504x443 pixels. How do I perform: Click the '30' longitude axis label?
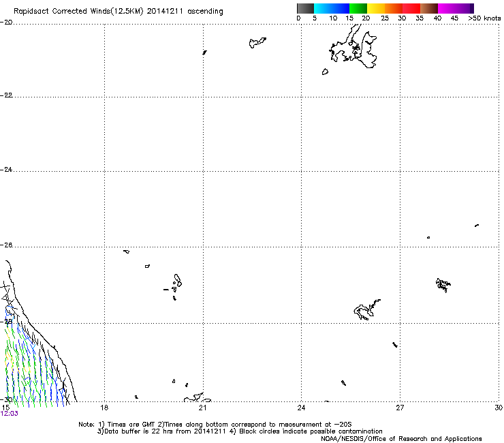[499, 408]
